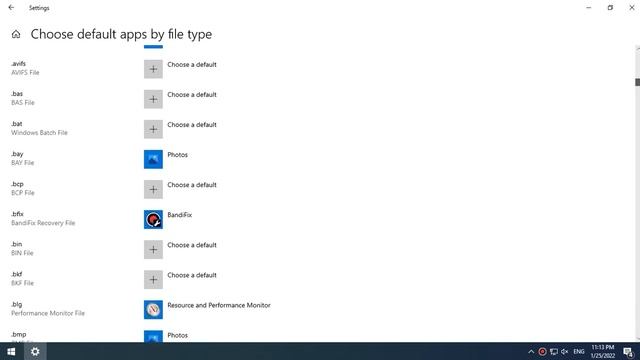Click the Photos icon for .bay file type
This screenshot has width=640, height=360.
[153, 159]
